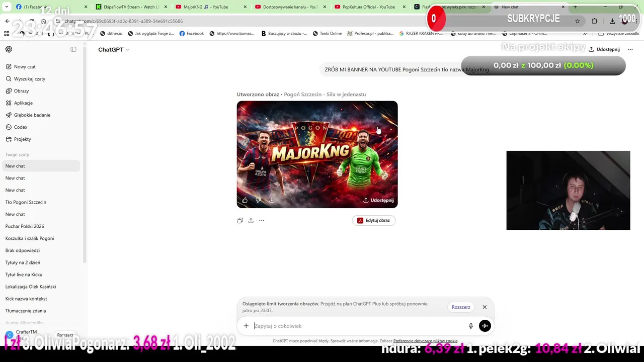The height and width of the screenshot is (362, 644).
Task: Open browser downloads icon
Action: pyautogui.click(x=612, y=21)
